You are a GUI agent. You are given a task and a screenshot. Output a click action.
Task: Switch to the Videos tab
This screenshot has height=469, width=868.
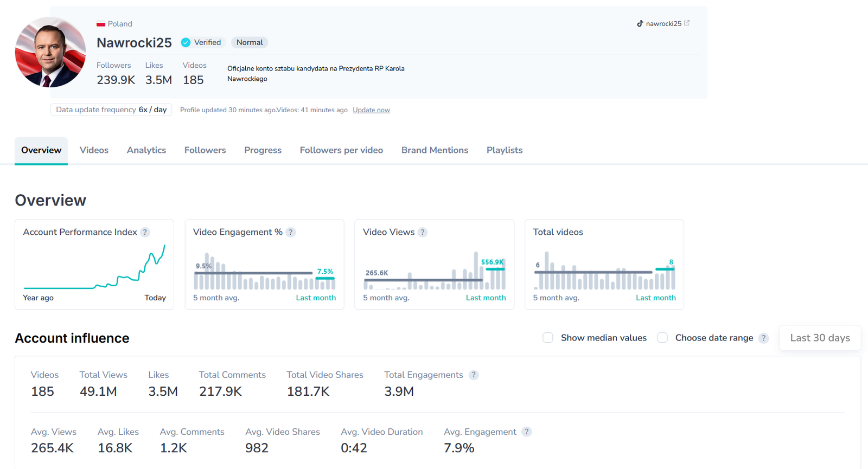(94, 150)
